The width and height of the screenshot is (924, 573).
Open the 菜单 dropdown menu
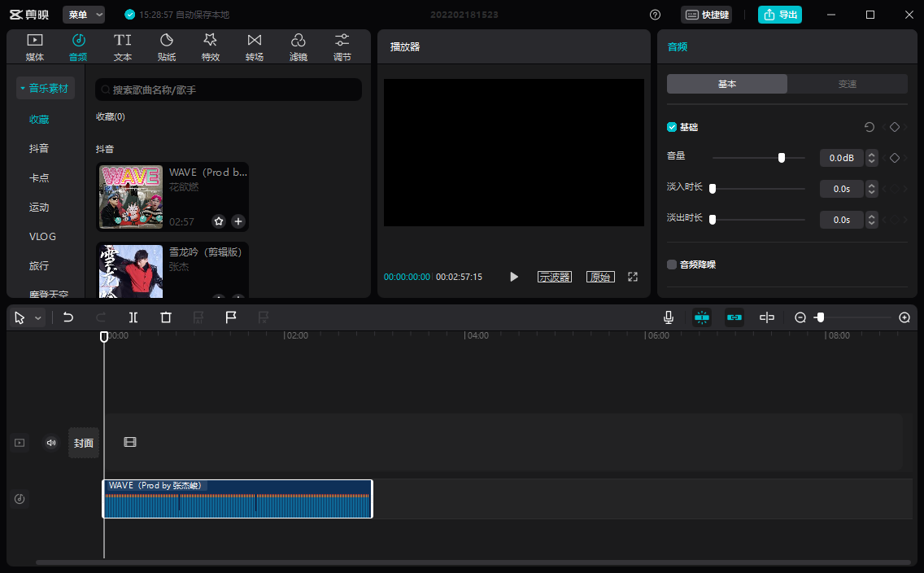tap(84, 15)
